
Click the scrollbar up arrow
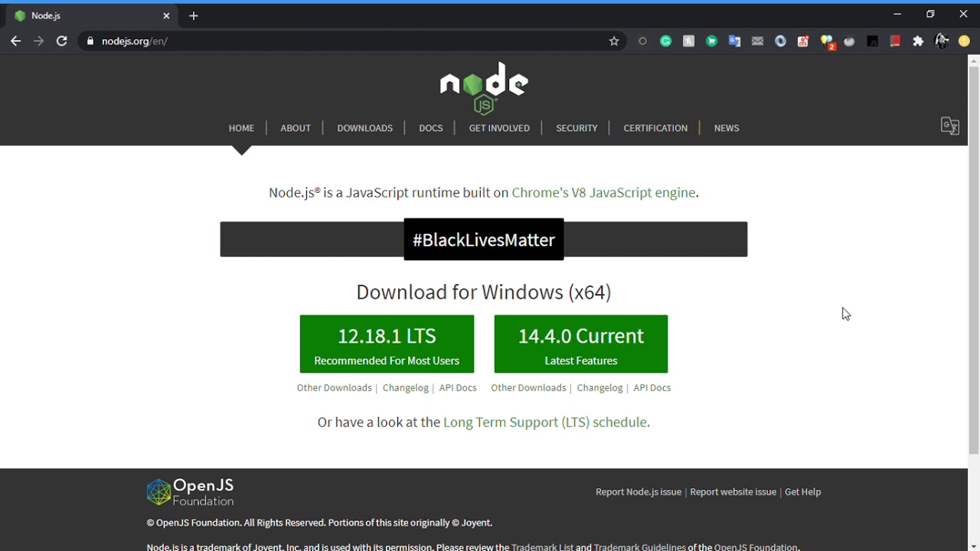coord(974,60)
